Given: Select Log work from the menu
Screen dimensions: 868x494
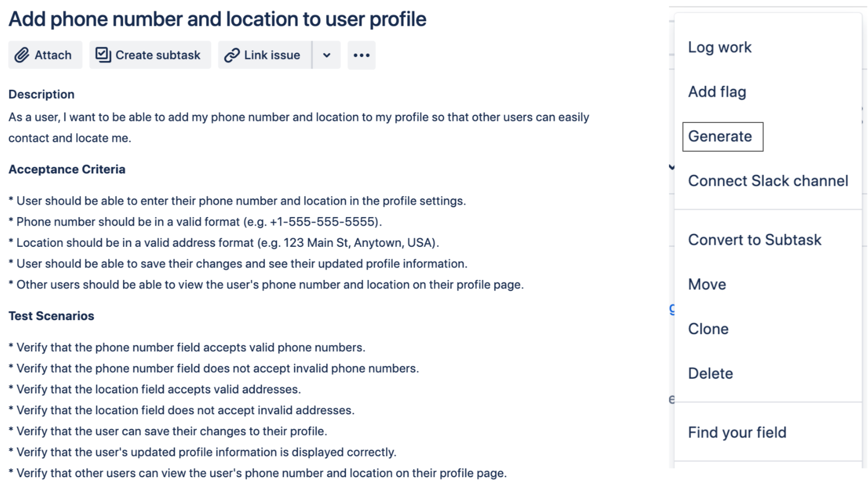Looking at the screenshot, I should pyautogui.click(x=719, y=48).
